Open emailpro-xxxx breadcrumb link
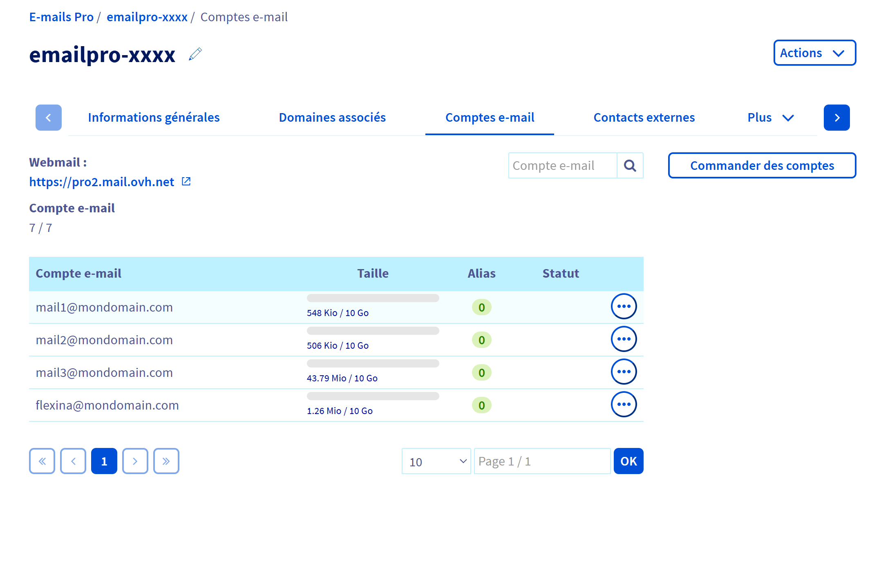This screenshot has height=588, width=890. 147,17
